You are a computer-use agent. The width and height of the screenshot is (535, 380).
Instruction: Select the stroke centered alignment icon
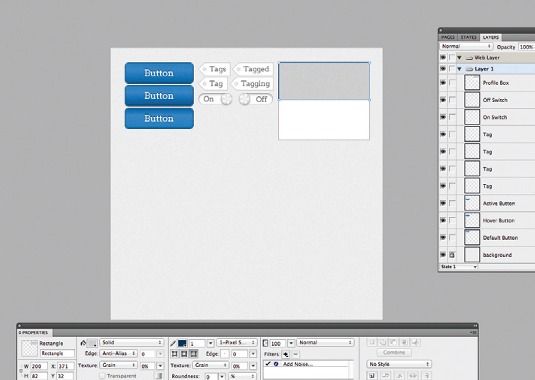coord(184,354)
